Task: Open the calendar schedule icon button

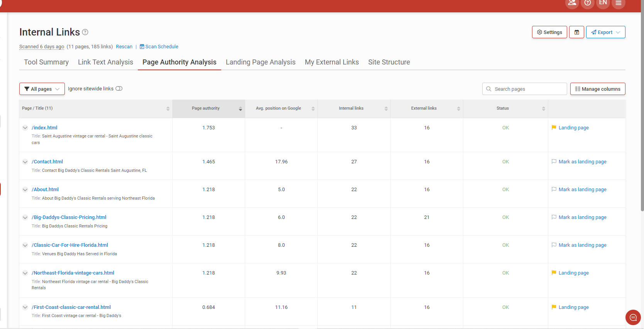Action: [576, 32]
